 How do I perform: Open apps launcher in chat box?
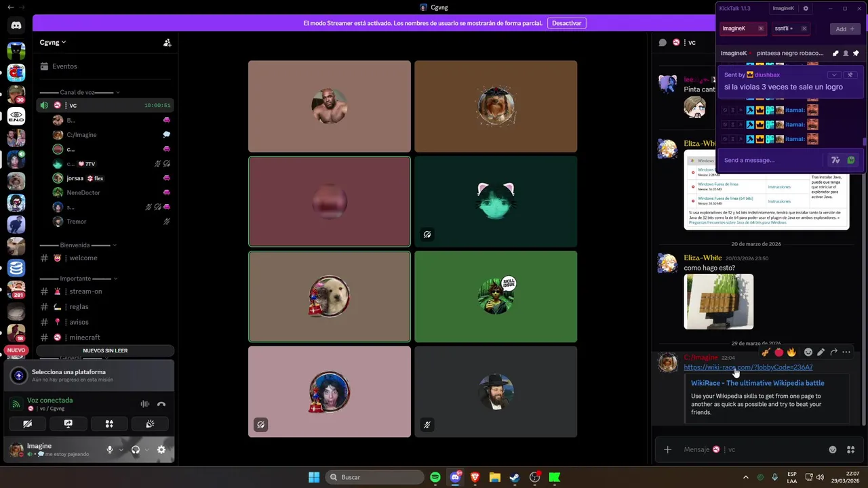pos(851,449)
